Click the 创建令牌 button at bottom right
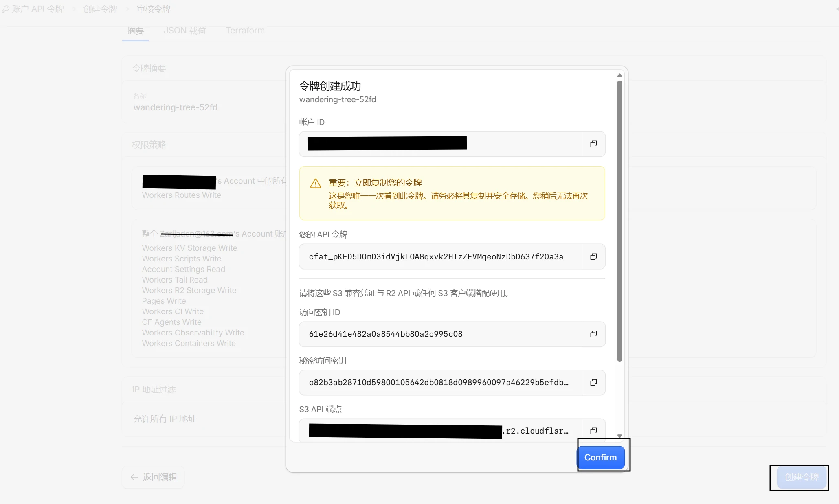839x504 pixels. point(802,477)
